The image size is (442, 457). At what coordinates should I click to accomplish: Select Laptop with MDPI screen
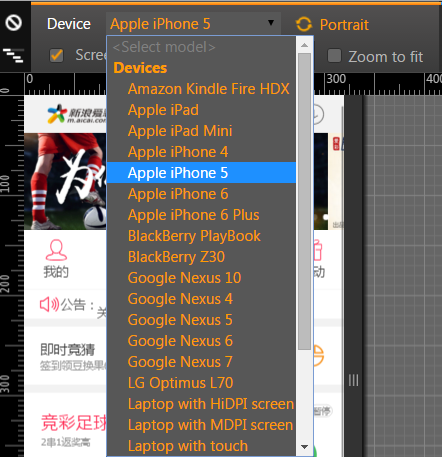[201, 425]
